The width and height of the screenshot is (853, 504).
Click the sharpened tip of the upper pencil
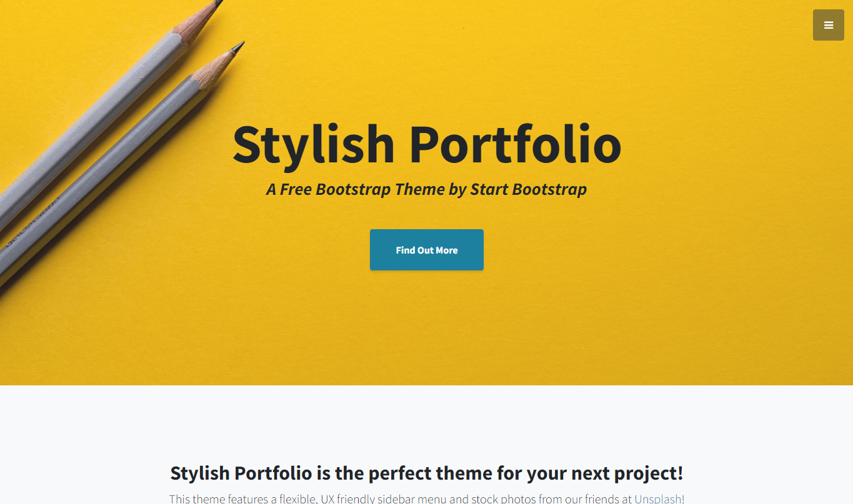click(217, 4)
